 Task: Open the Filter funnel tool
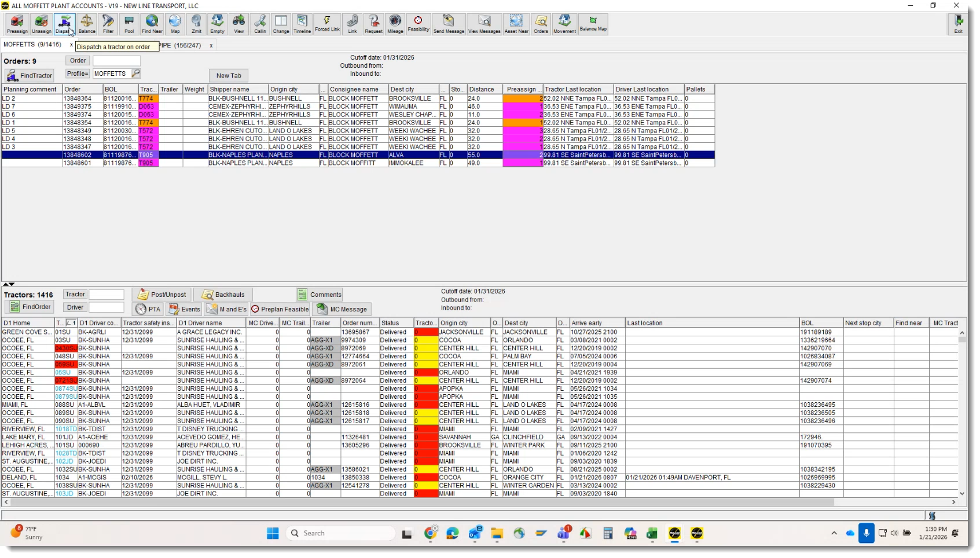pos(108,24)
